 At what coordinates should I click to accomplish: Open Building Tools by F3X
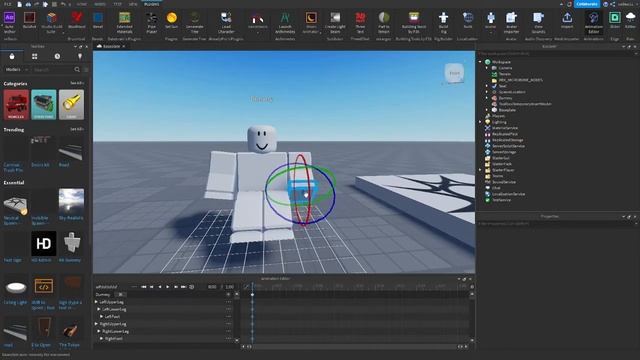414,22
